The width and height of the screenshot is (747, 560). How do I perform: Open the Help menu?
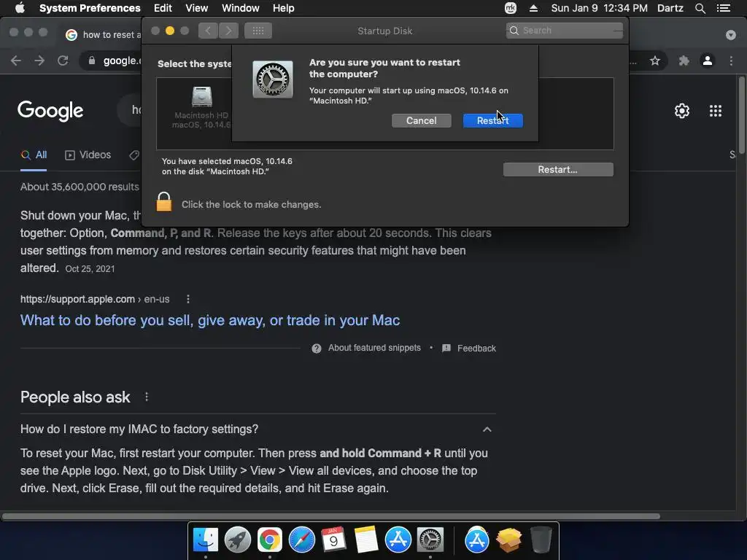(284, 8)
